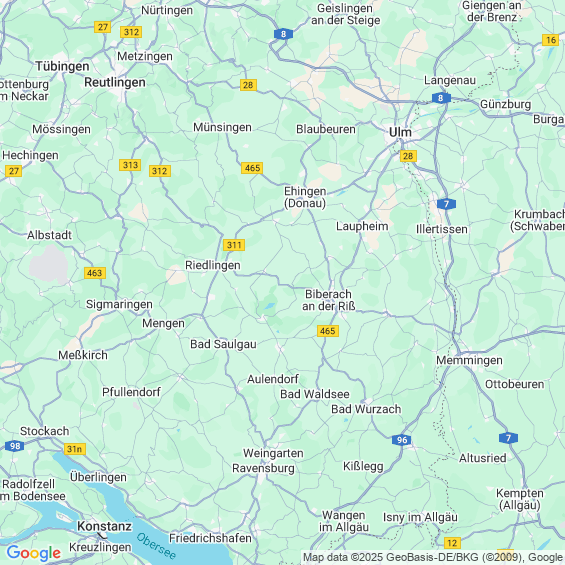565x565 pixels.
Task: Click the 311 road shield above Riedlingen
Action: (234, 245)
